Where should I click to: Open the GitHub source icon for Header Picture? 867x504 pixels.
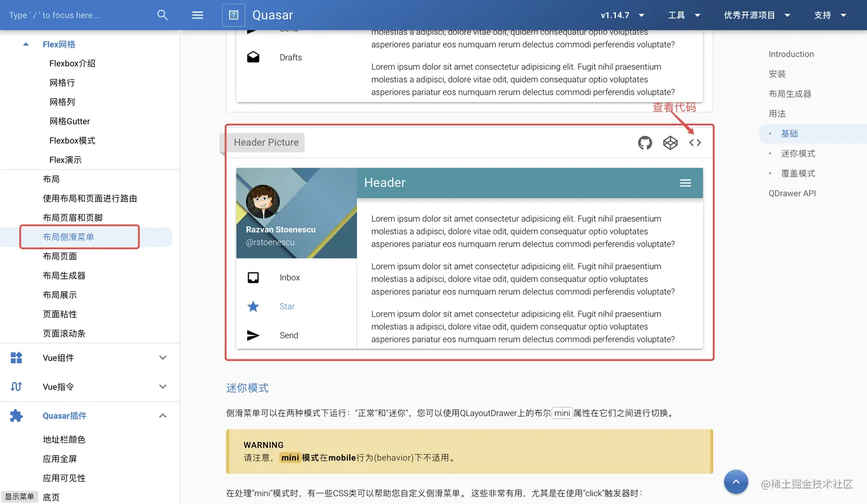pyautogui.click(x=645, y=143)
